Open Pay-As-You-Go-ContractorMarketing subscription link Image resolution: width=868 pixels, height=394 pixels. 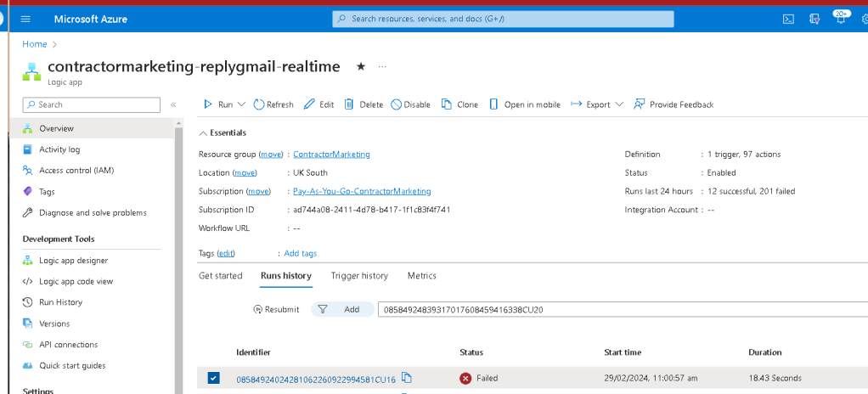362,191
